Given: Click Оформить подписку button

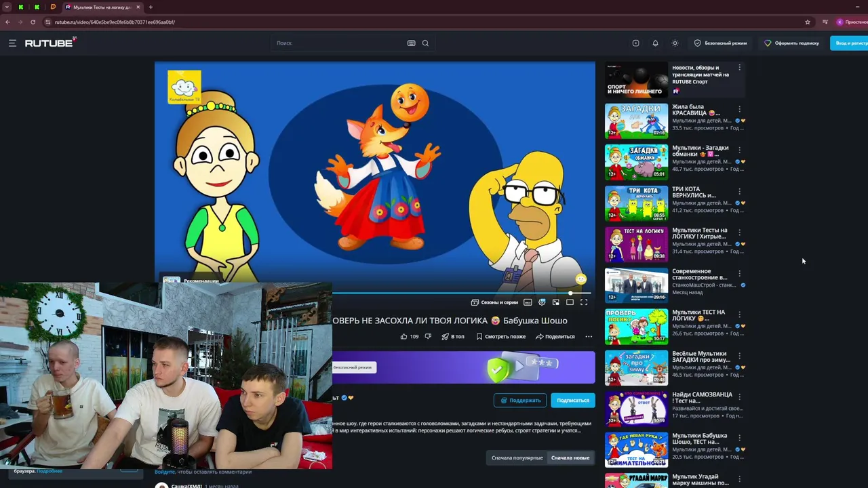Looking at the screenshot, I should pos(791,43).
